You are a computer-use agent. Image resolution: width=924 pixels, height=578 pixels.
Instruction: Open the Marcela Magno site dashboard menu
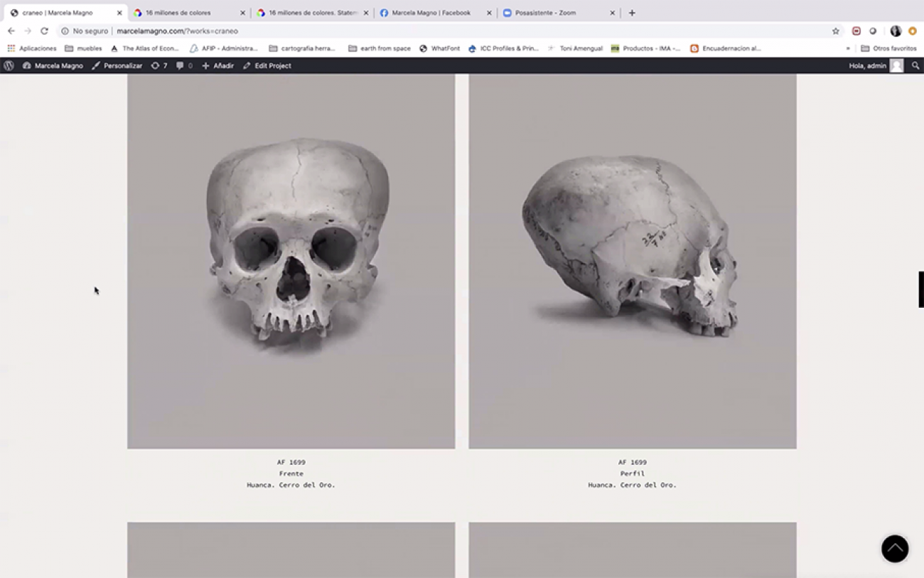(x=53, y=65)
